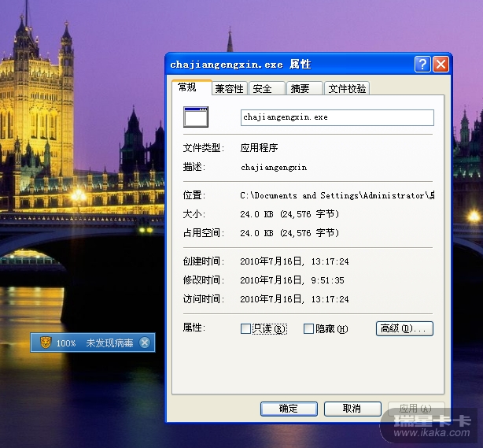Click the 占用空间 value 24.0 KB
The image size is (483, 448).
click(289, 233)
